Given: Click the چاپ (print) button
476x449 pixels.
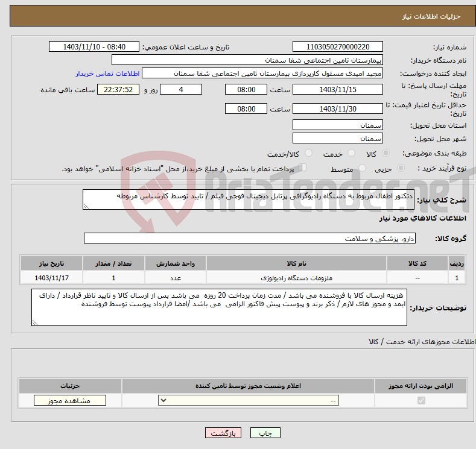Looking at the screenshot, I should pyautogui.click(x=262, y=433).
